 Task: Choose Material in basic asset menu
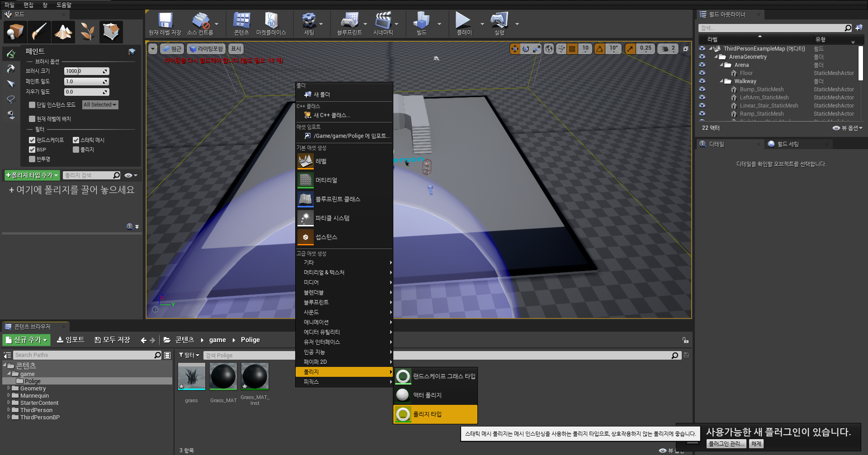(344, 180)
